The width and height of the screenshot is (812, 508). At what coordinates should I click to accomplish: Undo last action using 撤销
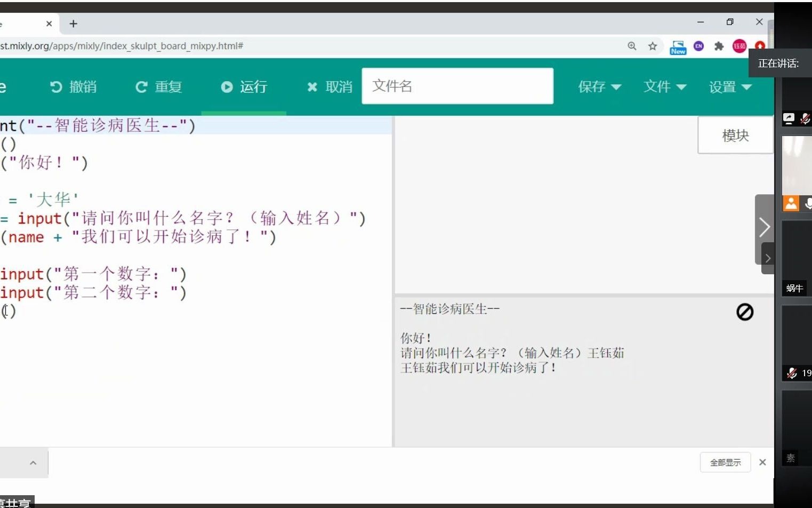[73, 86]
